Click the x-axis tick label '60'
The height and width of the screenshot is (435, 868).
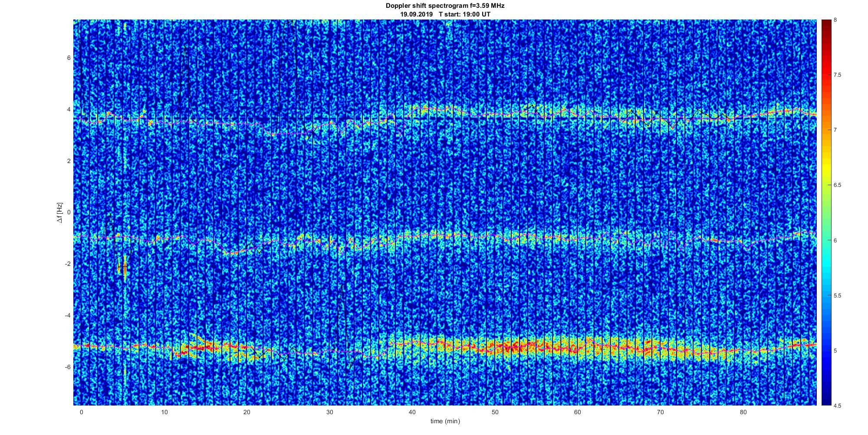[x=578, y=412]
